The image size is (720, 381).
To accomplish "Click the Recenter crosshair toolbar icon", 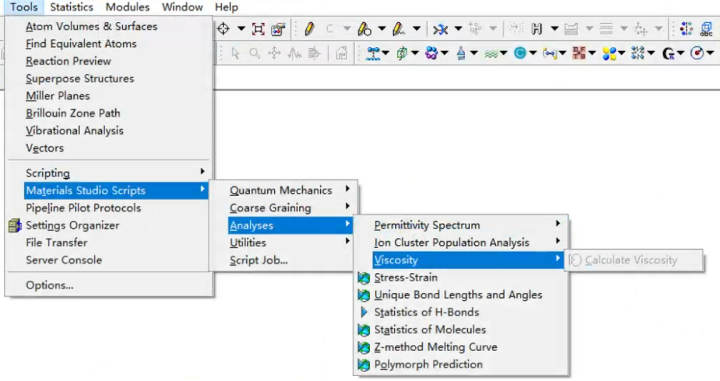I will pyautogui.click(x=224, y=29).
